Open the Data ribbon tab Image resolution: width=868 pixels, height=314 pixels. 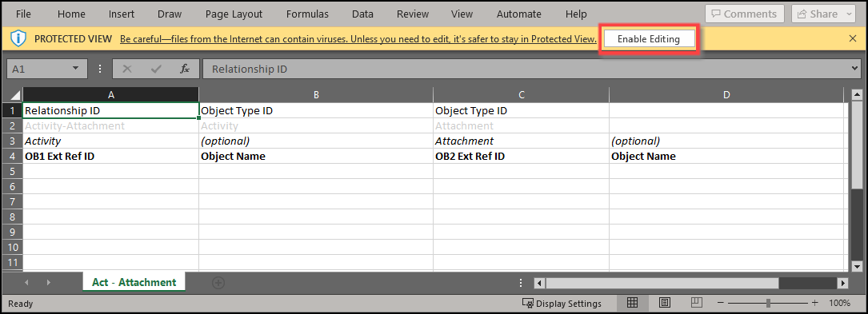[x=362, y=14]
